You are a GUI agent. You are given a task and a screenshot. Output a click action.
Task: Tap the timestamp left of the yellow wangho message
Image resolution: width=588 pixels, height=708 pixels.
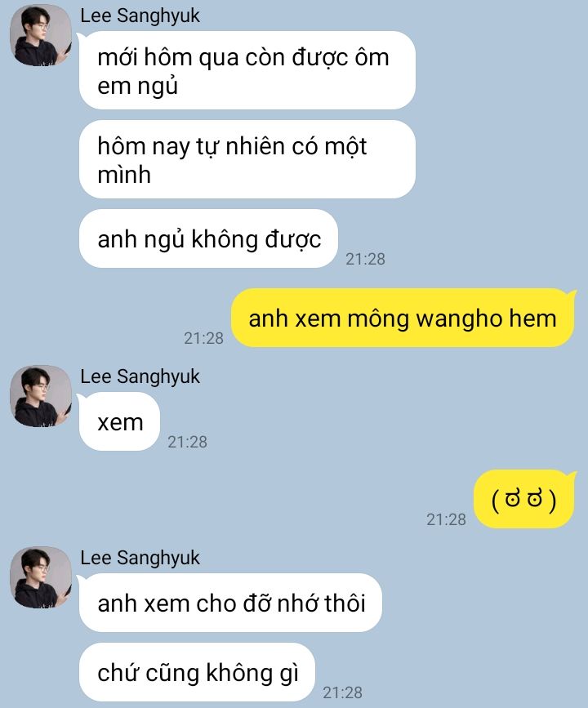[203, 338]
